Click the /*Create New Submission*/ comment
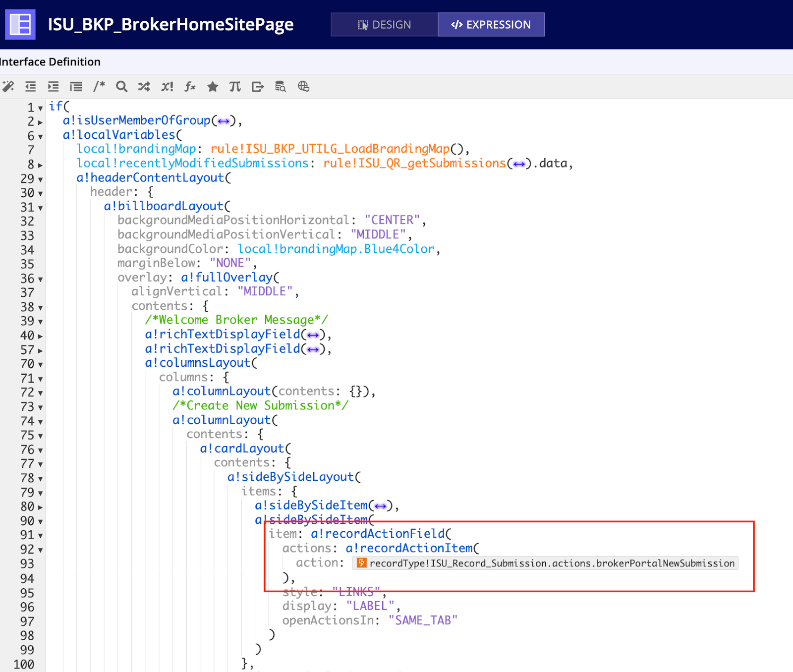 [260, 406]
